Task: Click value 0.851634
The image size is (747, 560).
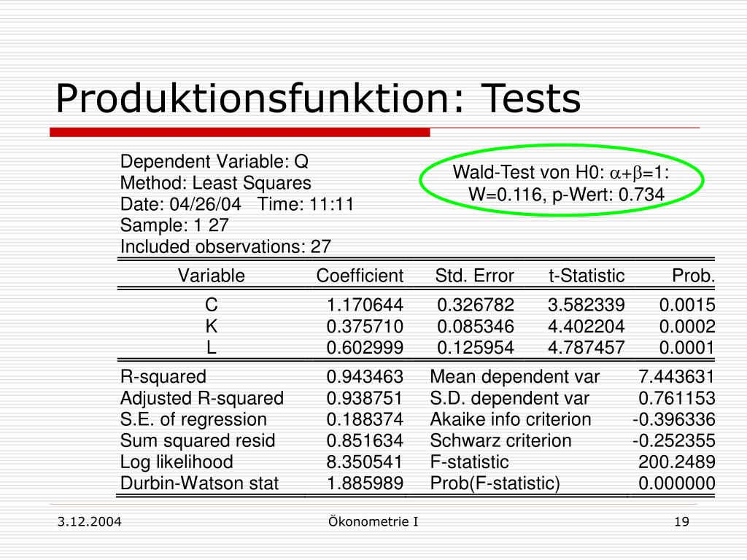Action: tap(365, 440)
